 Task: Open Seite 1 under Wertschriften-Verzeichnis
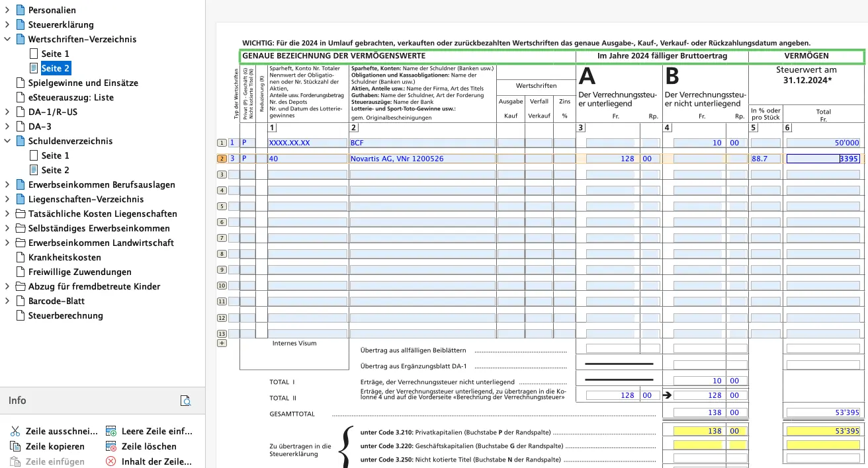pos(55,54)
